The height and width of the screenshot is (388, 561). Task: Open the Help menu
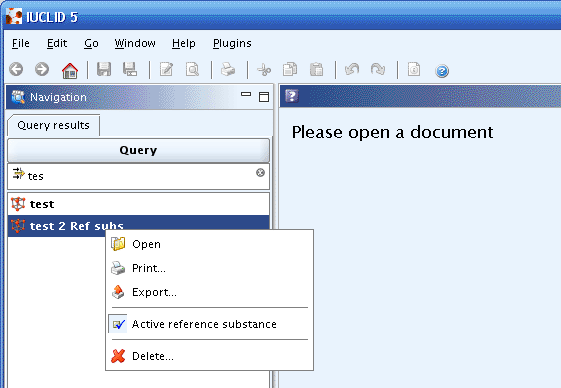(x=184, y=43)
